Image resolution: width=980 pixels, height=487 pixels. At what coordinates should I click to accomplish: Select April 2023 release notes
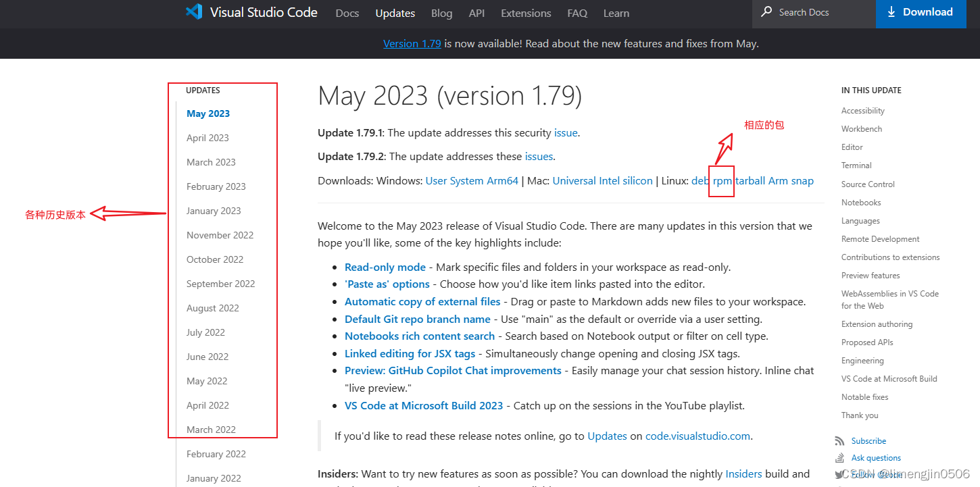coord(207,138)
